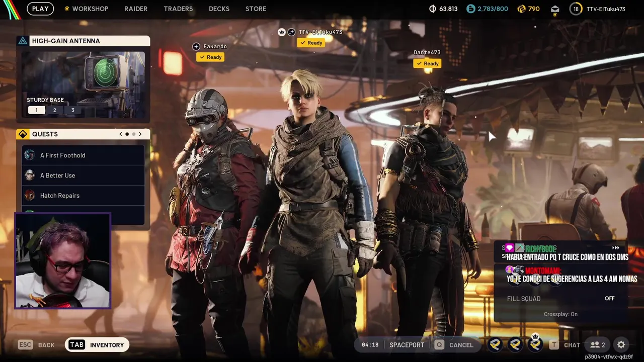Select Sturdy Base stage 1
Screen dimensions: 644x362
coord(36,110)
